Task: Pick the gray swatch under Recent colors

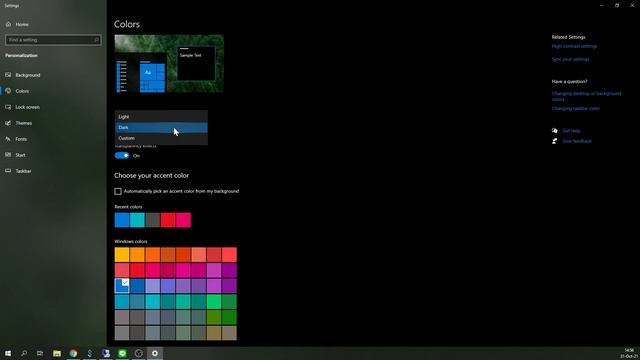Action: pos(153,220)
